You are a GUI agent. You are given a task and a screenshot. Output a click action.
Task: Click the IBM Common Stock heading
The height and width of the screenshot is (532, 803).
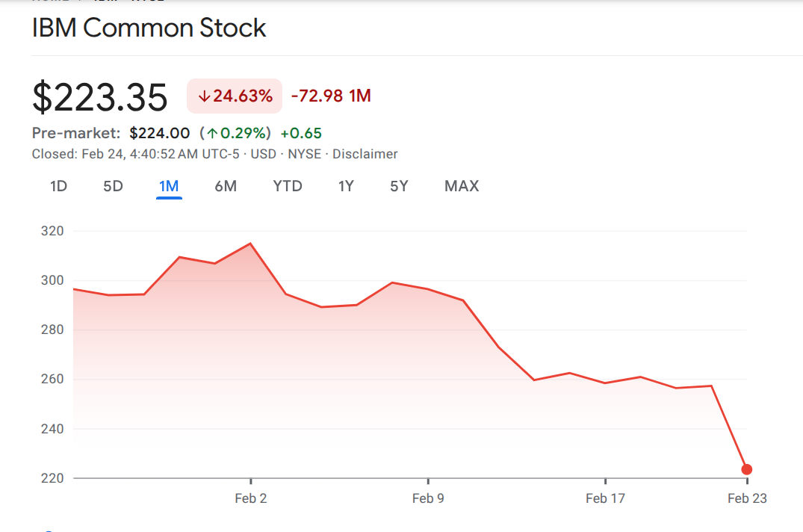149,28
